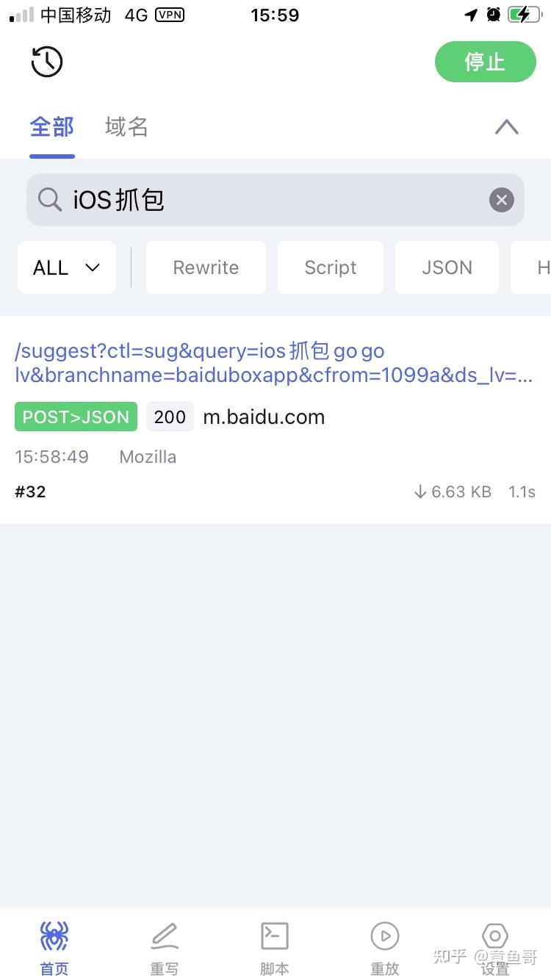Focus the search field containing iOS抓包
551x980 pixels.
click(275, 200)
